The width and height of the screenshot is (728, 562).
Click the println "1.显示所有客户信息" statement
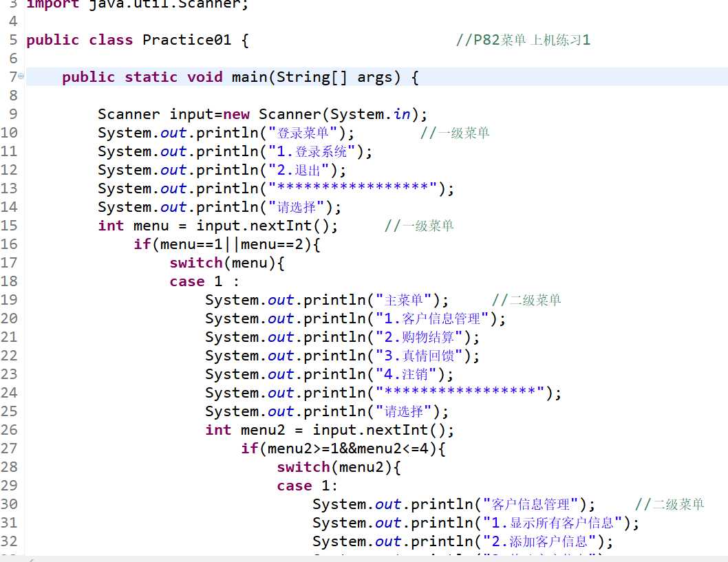[x=476, y=523]
